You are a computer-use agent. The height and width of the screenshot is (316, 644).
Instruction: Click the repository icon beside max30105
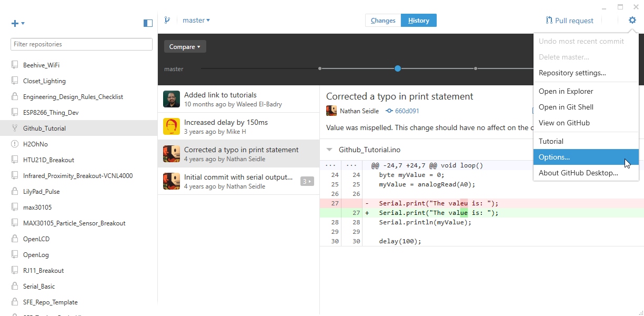point(15,208)
